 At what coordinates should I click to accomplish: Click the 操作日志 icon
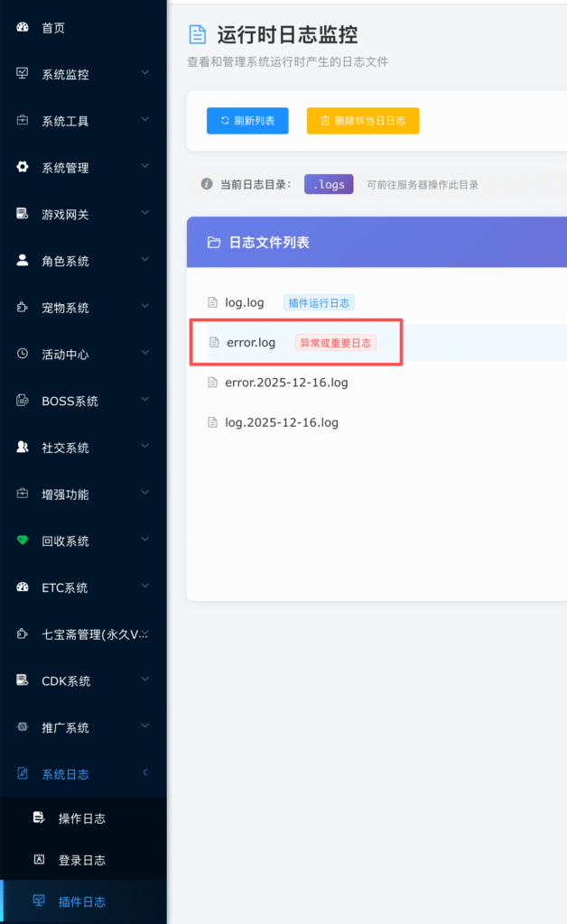click(x=39, y=818)
